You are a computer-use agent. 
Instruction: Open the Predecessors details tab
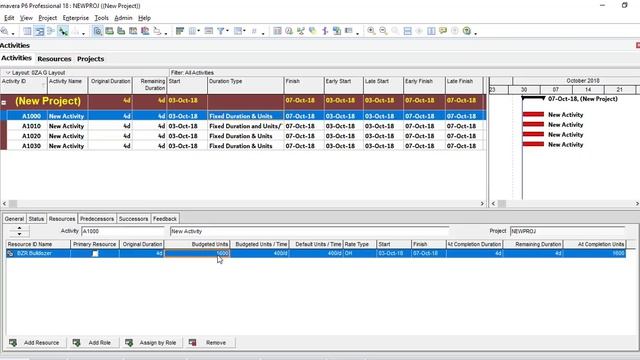coord(97,219)
